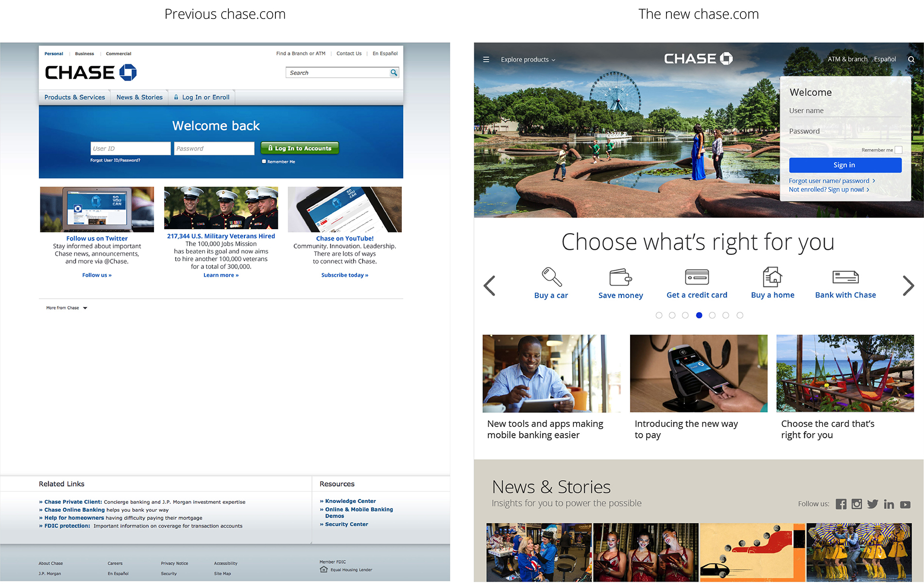The height and width of the screenshot is (586, 924).
Task: Click the Bank with Chase check icon
Action: coord(845,277)
